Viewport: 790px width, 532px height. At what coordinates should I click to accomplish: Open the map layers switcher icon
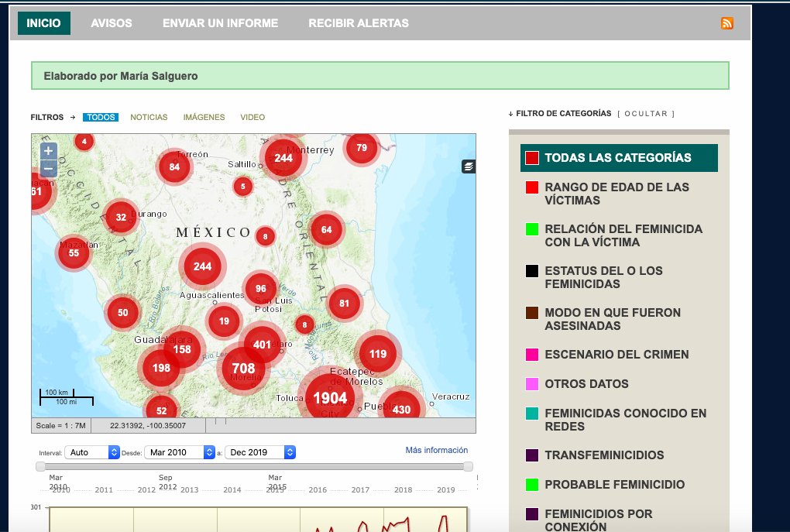click(468, 166)
